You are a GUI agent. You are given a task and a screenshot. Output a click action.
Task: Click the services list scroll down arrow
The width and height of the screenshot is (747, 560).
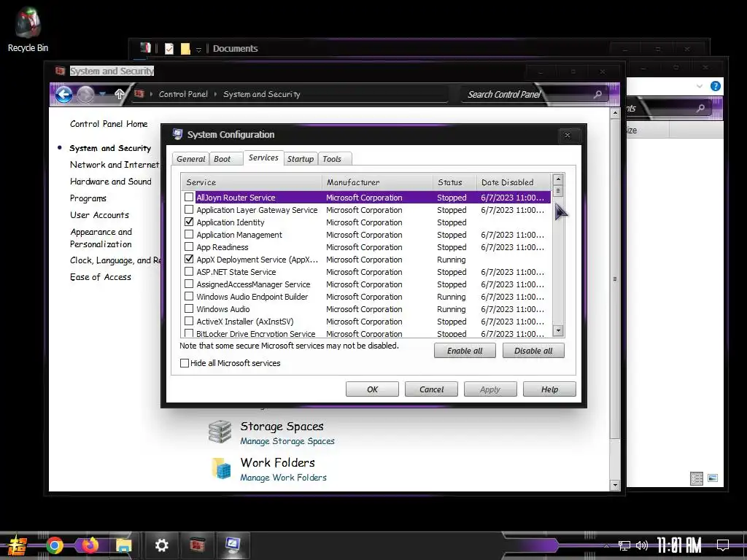tap(558, 330)
